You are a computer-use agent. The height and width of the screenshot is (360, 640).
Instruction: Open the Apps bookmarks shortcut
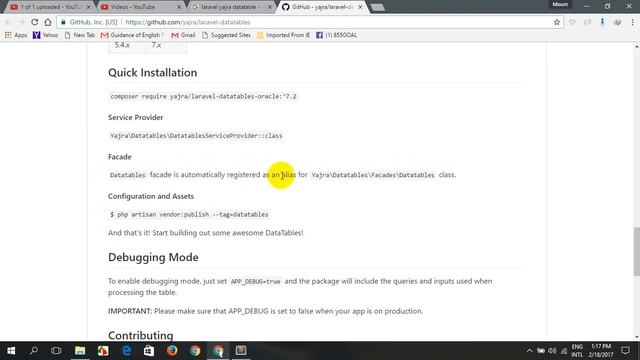16,35
